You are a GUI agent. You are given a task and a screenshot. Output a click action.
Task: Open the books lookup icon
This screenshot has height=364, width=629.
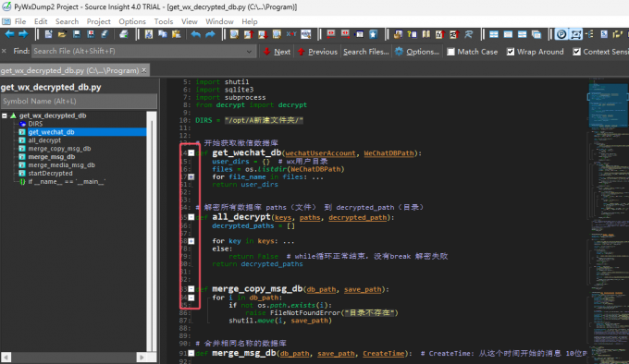click(x=426, y=34)
